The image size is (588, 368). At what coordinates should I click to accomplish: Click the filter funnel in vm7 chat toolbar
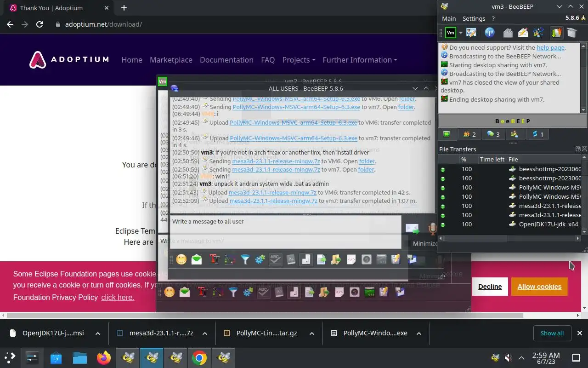[x=233, y=292]
